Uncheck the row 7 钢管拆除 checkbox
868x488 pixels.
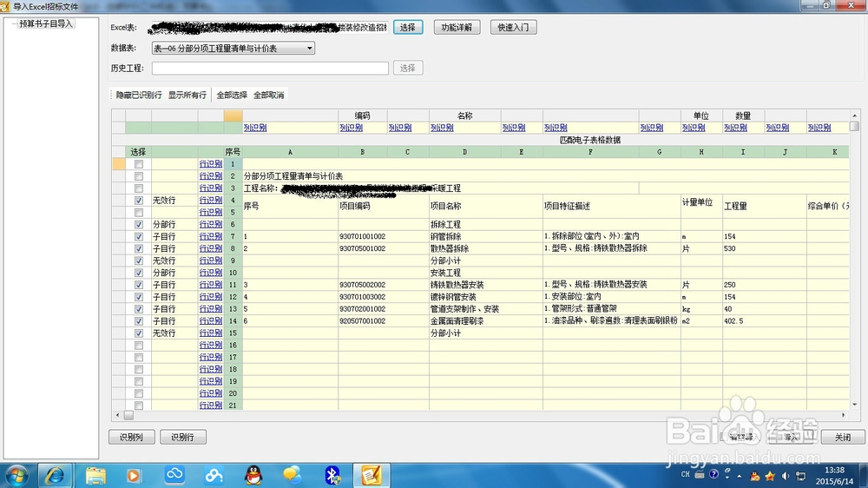pos(138,236)
